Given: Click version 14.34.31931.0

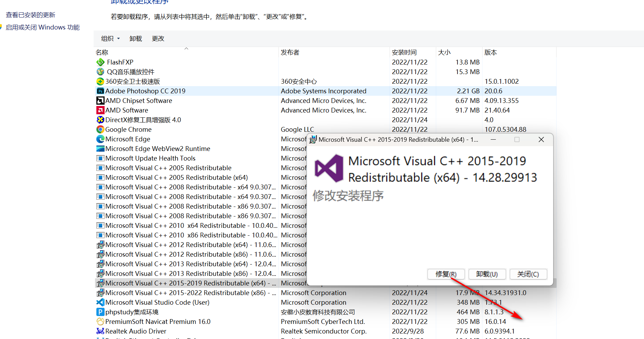Looking at the screenshot, I should pos(505,293).
